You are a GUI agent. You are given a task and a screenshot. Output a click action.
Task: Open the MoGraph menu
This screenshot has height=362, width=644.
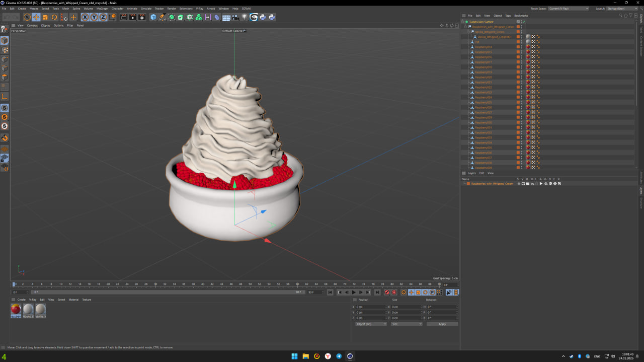point(102,9)
